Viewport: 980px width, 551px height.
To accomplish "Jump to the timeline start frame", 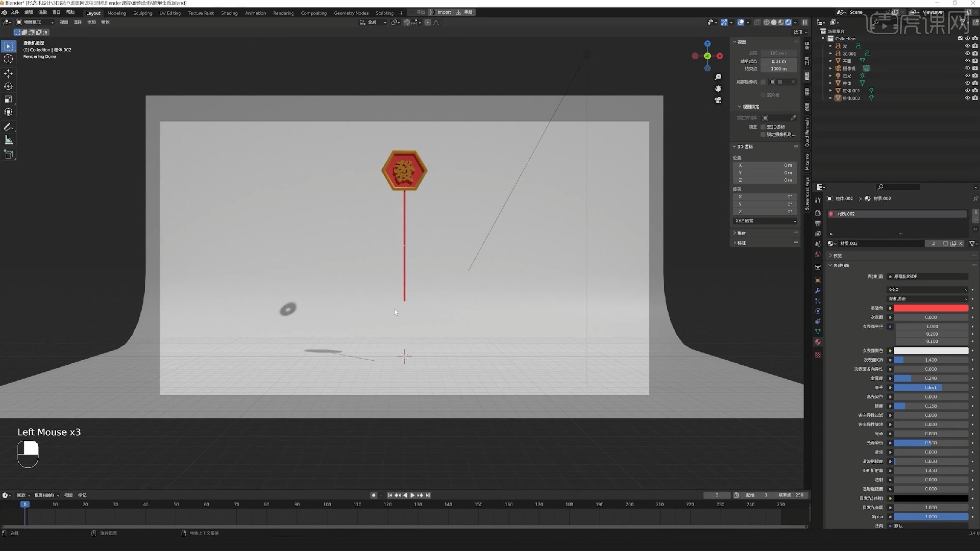I will 390,495.
